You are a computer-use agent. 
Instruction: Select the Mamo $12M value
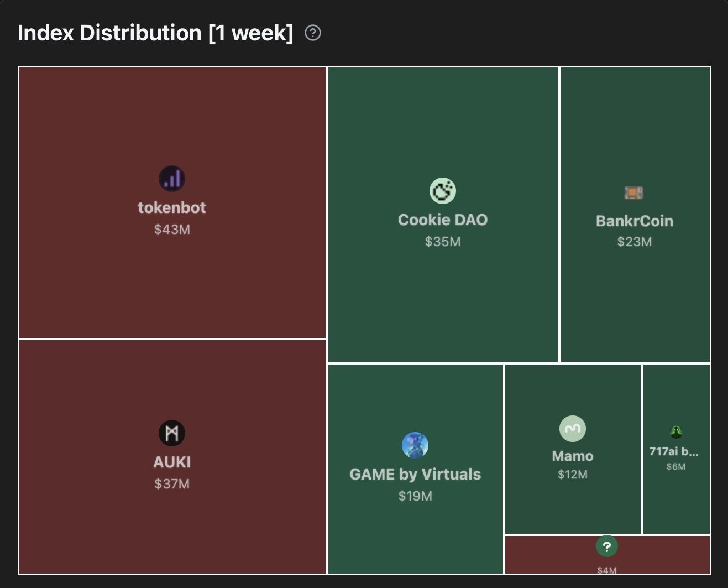(x=573, y=475)
